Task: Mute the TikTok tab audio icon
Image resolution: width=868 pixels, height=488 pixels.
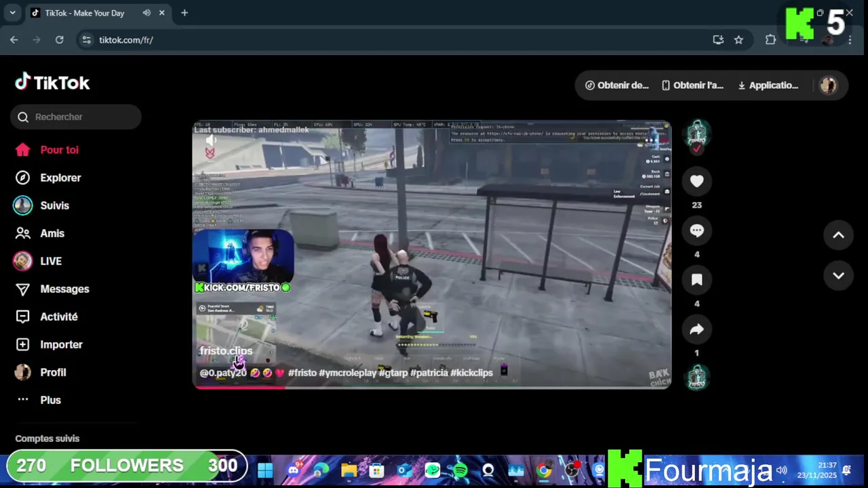Action: [146, 13]
